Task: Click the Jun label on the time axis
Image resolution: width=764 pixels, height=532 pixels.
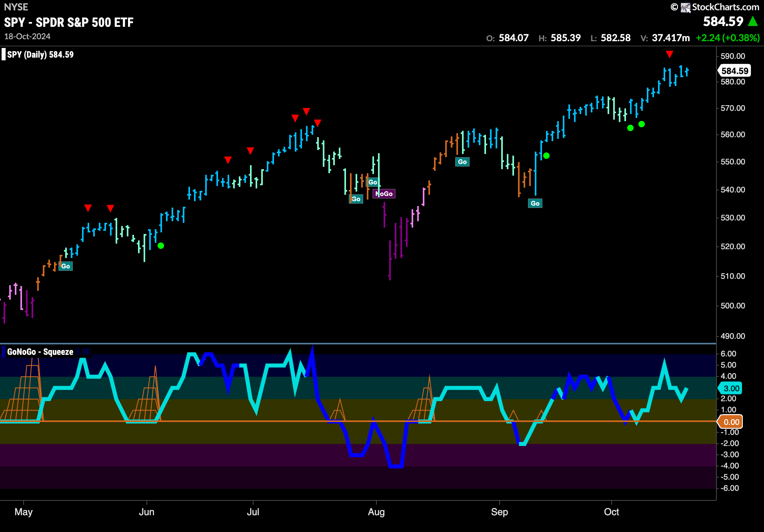Action: (x=146, y=512)
